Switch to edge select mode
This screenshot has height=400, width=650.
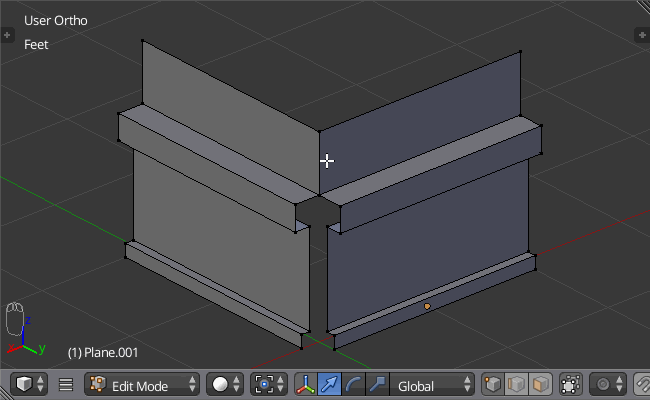point(517,384)
